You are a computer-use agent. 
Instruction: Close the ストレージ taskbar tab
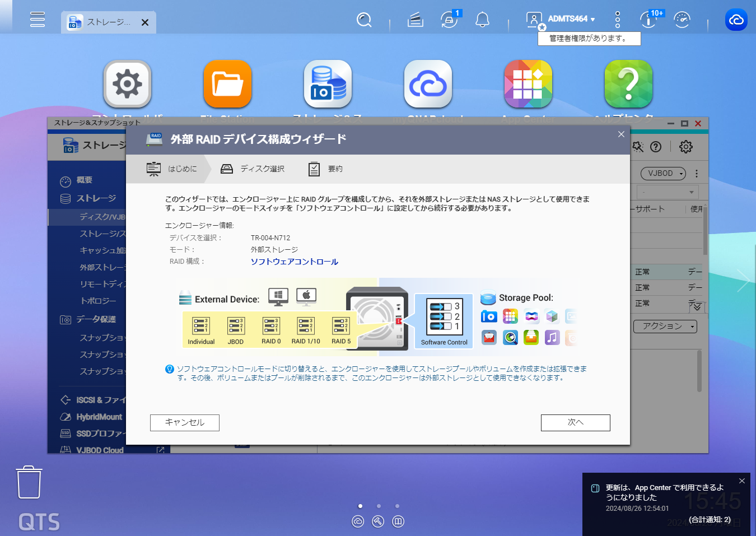[145, 22]
